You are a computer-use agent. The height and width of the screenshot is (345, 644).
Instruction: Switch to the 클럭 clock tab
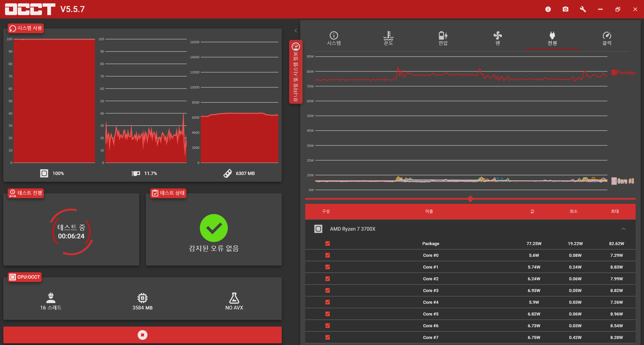click(607, 38)
